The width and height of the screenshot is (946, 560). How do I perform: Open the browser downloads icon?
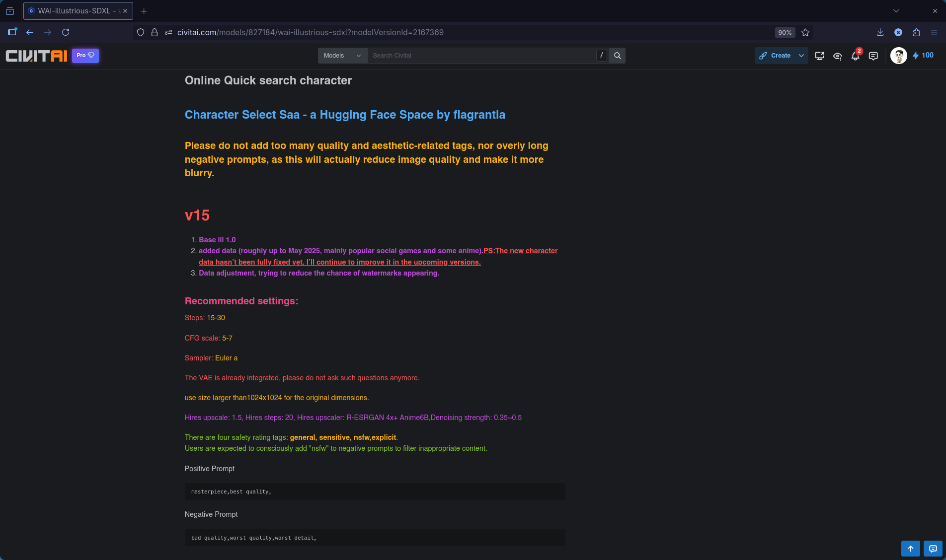[880, 32]
